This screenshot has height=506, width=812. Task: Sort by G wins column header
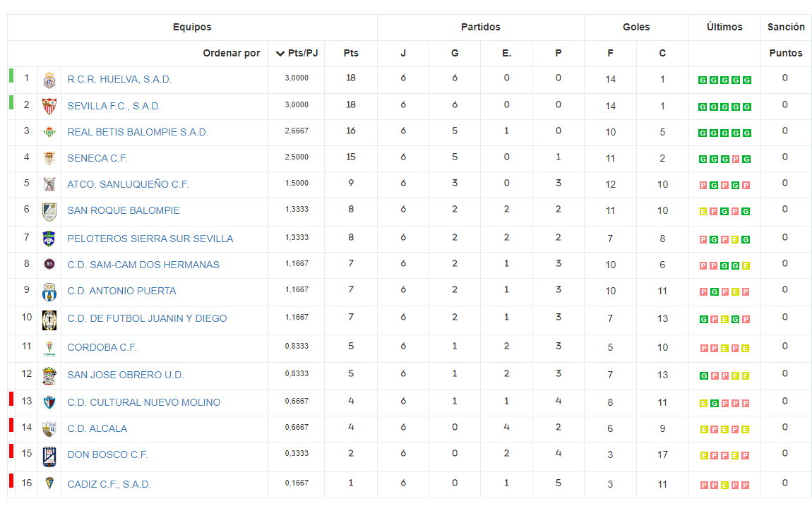(x=455, y=54)
